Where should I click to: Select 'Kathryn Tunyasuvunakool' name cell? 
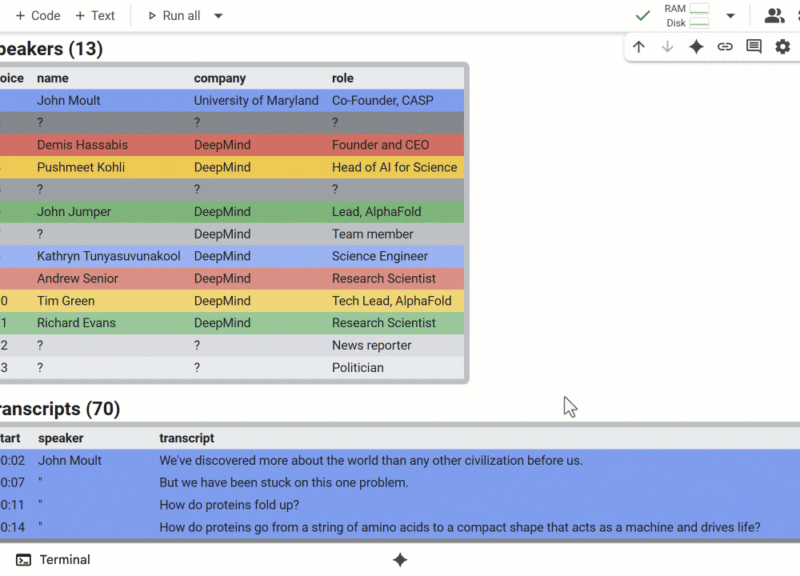pyautogui.click(x=109, y=256)
